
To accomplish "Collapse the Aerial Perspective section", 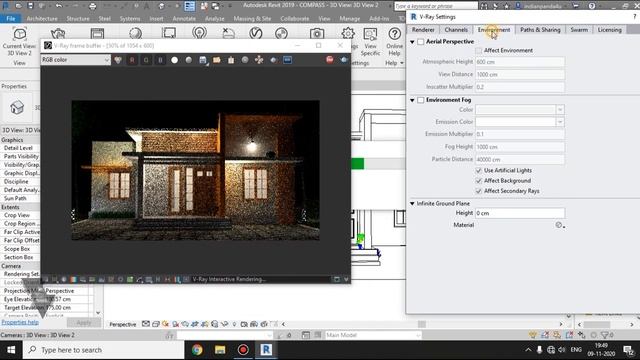I will point(412,42).
